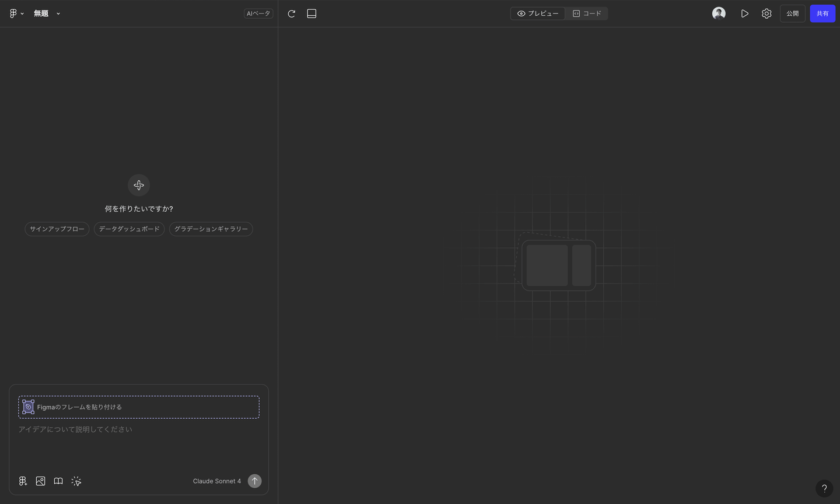840x504 pixels.
Task: Expand the chevron beside the 無題 title
Action: pyautogui.click(x=58, y=13)
